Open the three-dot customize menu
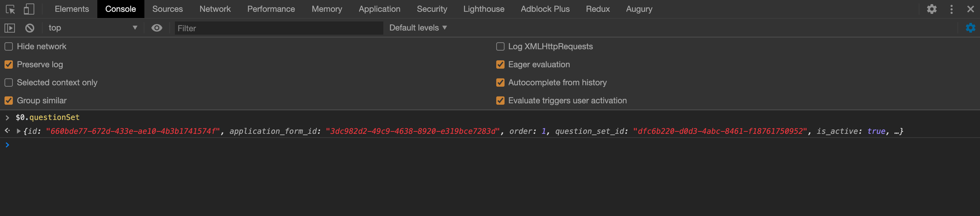This screenshot has width=980, height=216. [952, 9]
